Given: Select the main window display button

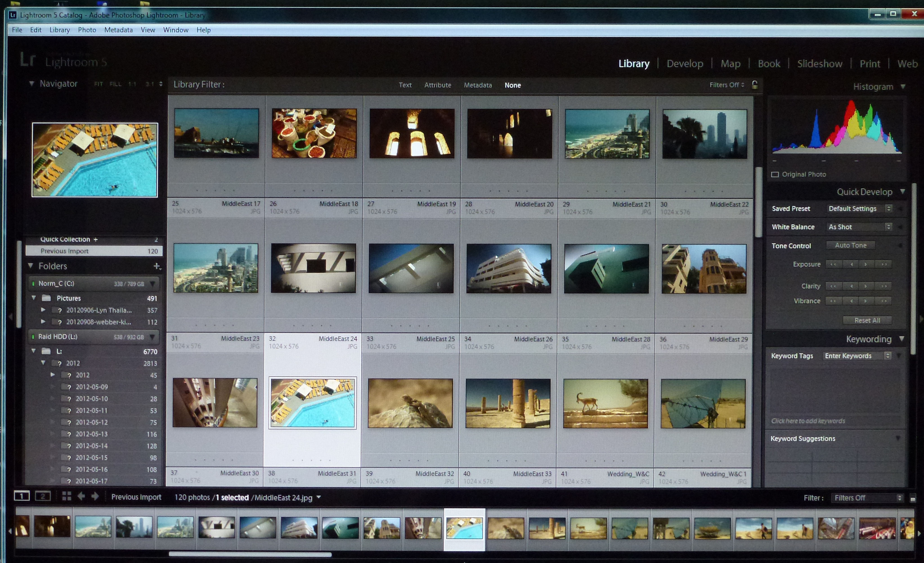Looking at the screenshot, I should (x=22, y=496).
